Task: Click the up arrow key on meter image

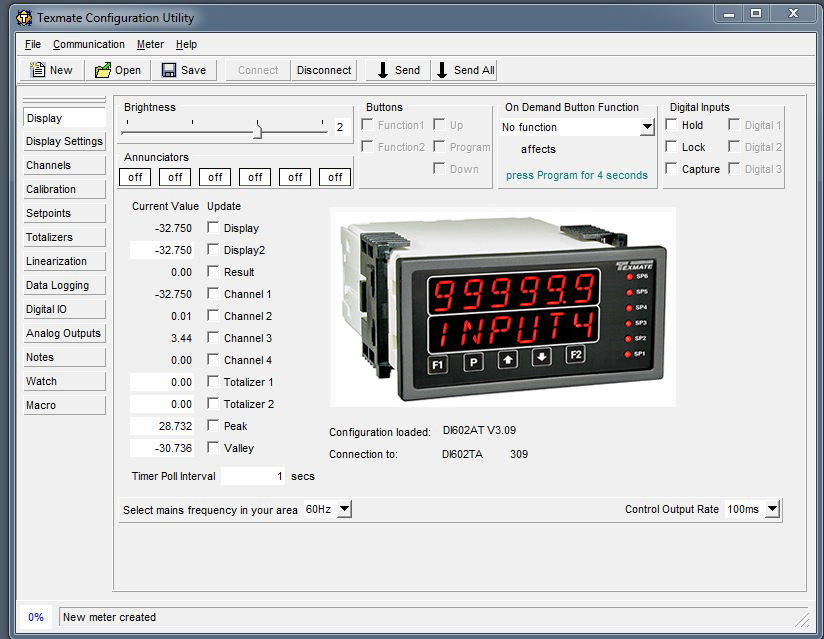Action: pyautogui.click(x=508, y=360)
